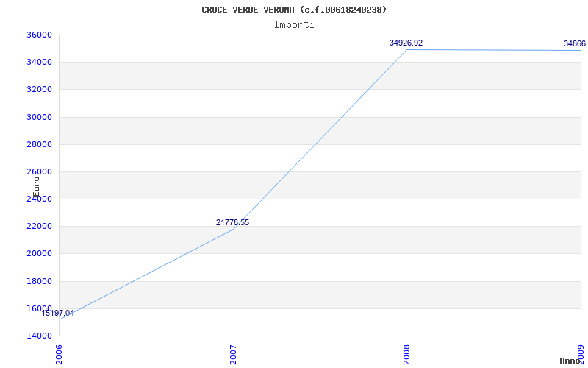The image size is (588, 368).
Task: Click the 36000 y-axis tick label
Action: coord(39,35)
